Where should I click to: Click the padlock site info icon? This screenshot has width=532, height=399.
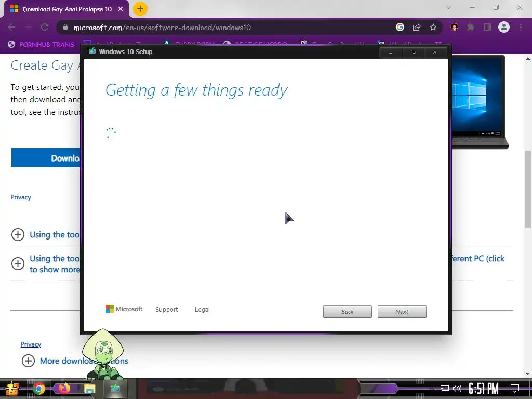pos(65,27)
